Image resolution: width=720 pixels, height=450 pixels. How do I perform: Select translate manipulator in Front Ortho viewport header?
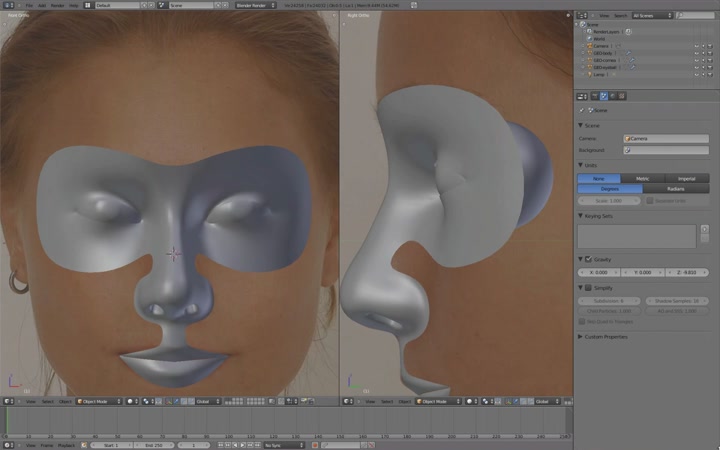point(176,401)
